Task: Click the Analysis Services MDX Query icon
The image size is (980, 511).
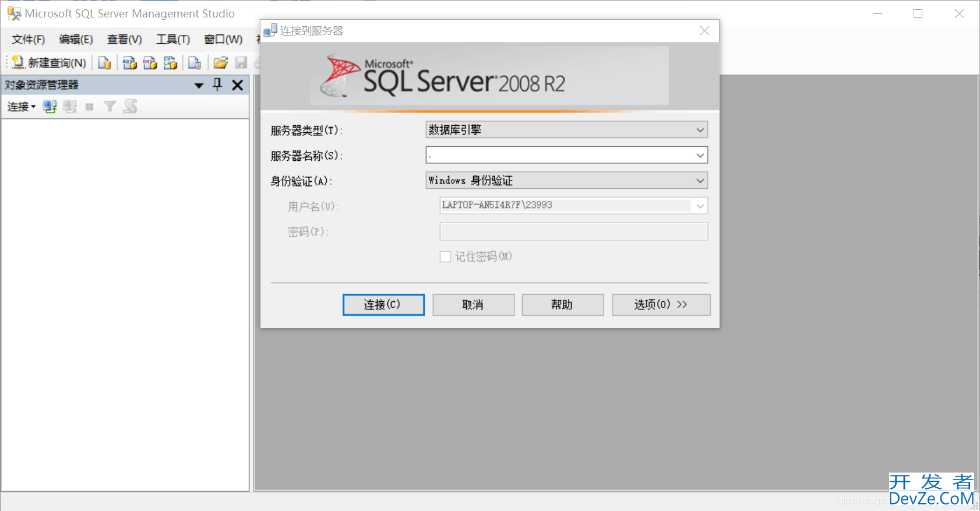Action: (129, 62)
